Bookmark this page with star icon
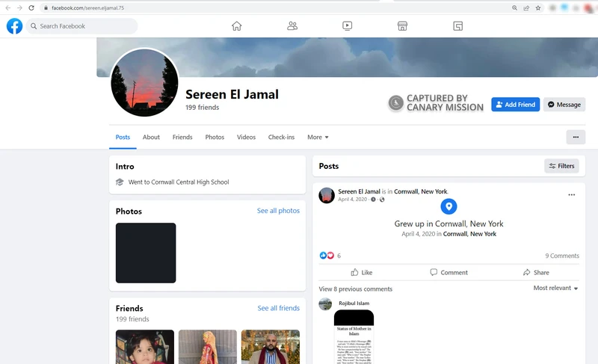Image resolution: width=598 pixels, height=364 pixels. coord(537,7)
